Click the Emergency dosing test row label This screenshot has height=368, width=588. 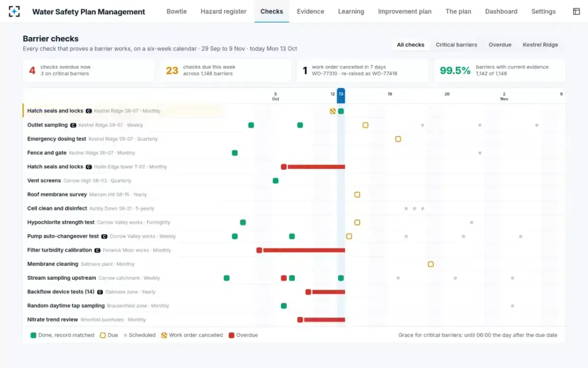pos(57,139)
